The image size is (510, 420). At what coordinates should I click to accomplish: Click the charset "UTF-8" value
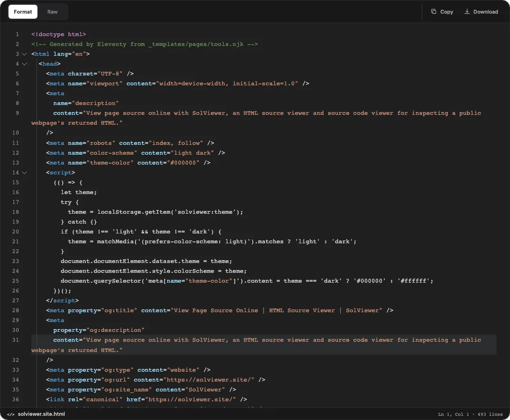point(110,74)
